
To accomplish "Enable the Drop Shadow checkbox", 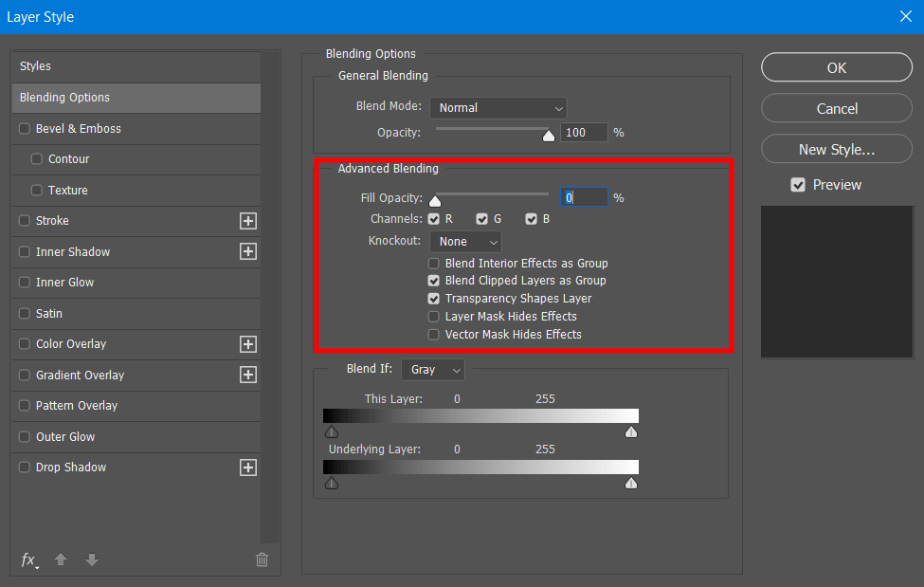I will pyautogui.click(x=24, y=468).
